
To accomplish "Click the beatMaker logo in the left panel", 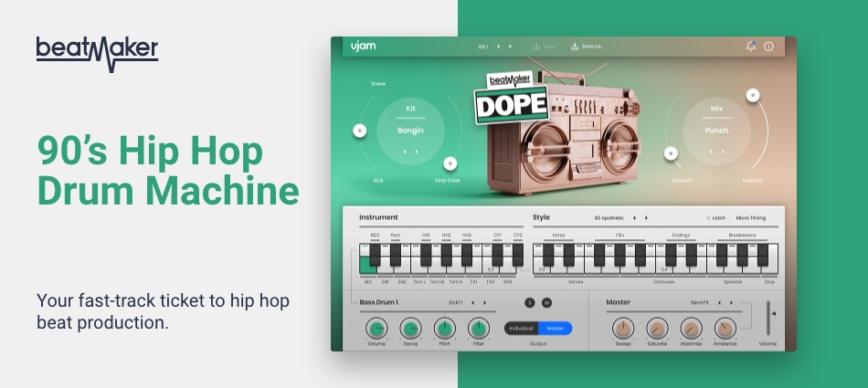I will click(98, 54).
